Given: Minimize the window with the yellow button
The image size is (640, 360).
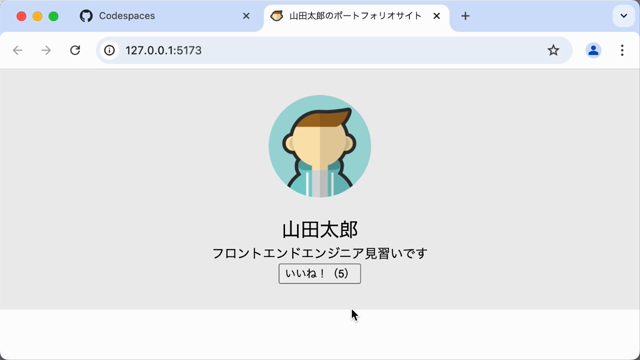Looking at the screenshot, I should coord(38,16).
